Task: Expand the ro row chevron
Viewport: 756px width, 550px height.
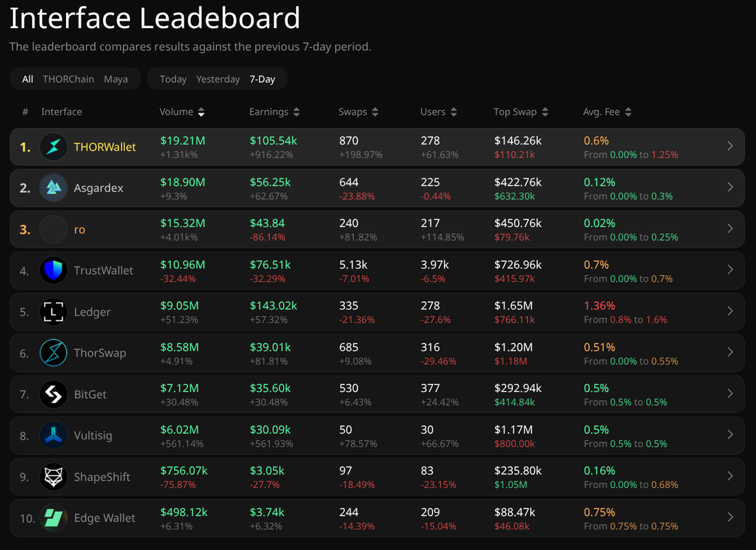Action: click(730, 229)
